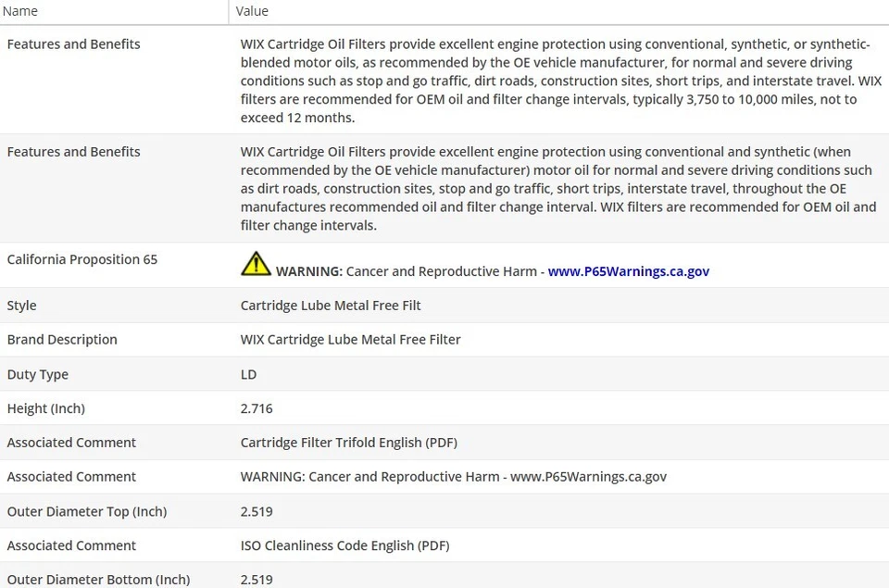This screenshot has height=588, width=889.
Task: Click the paragraph mentioning 3,750 to 10,000 miles
Action: click(x=561, y=81)
